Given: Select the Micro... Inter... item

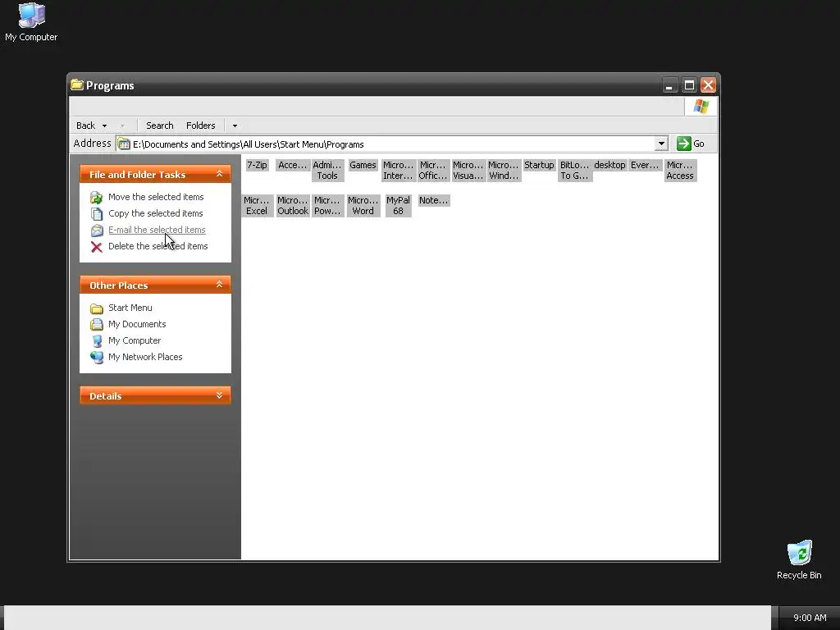Looking at the screenshot, I should pyautogui.click(x=398, y=171).
